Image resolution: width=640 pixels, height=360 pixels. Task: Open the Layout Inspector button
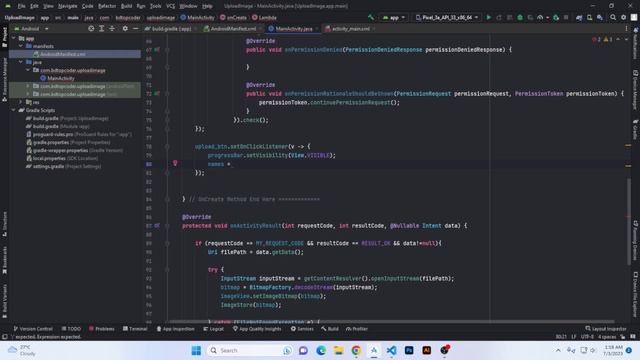[x=606, y=329]
